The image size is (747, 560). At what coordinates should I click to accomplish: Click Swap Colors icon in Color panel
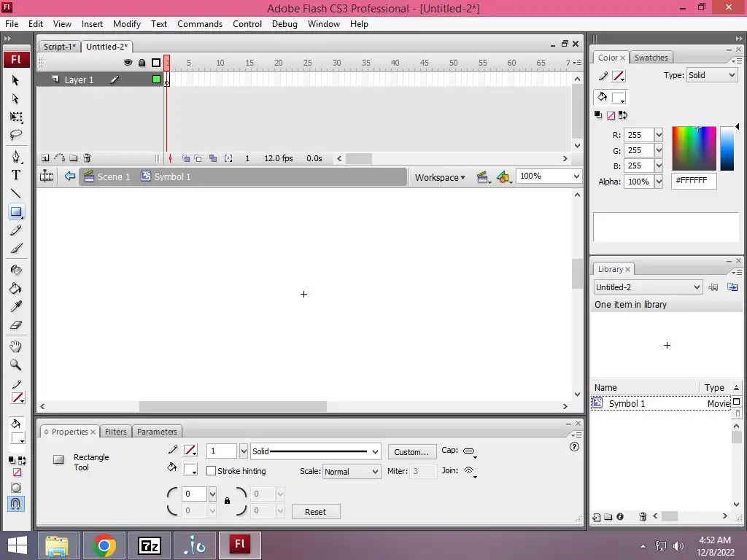tap(623, 115)
